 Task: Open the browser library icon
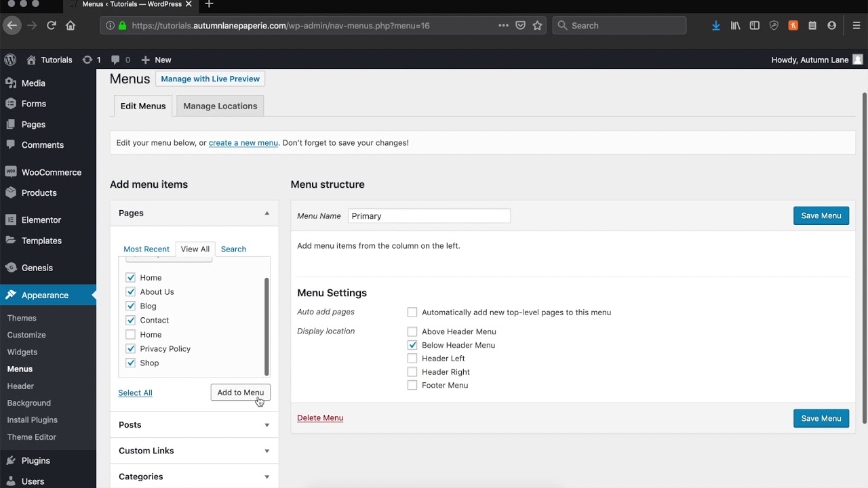[735, 25]
